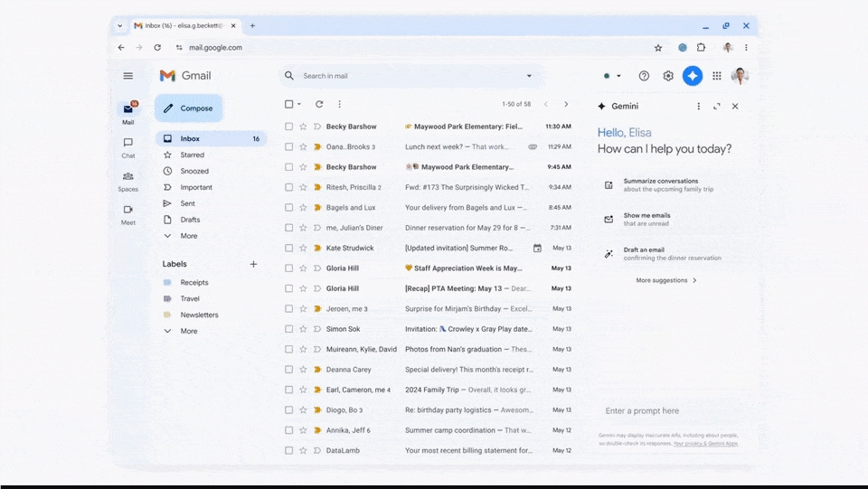Toggle importance marker on Simon Sok email
Image resolution: width=868 pixels, height=489 pixels.
(x=317, y=329)
